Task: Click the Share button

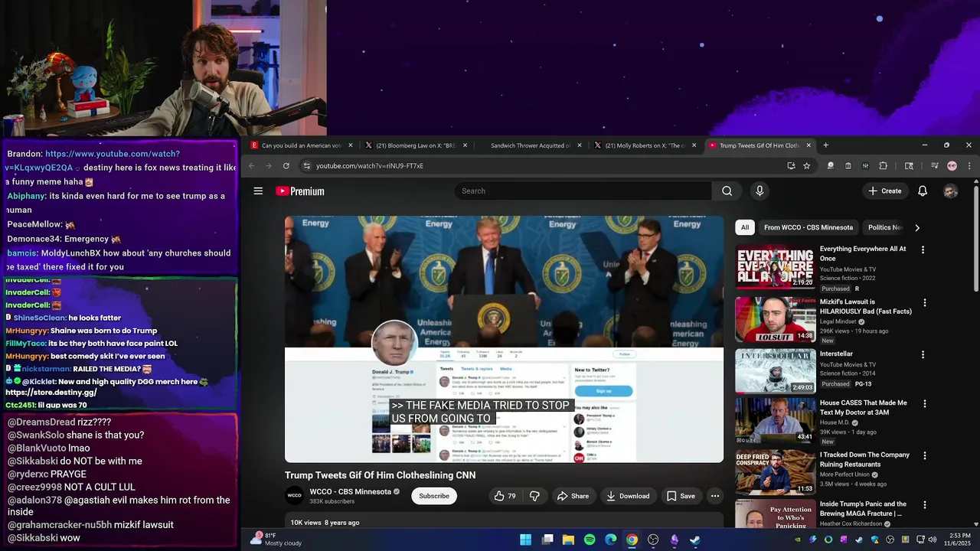Action: pyautogui.click(x=573, y=496)
